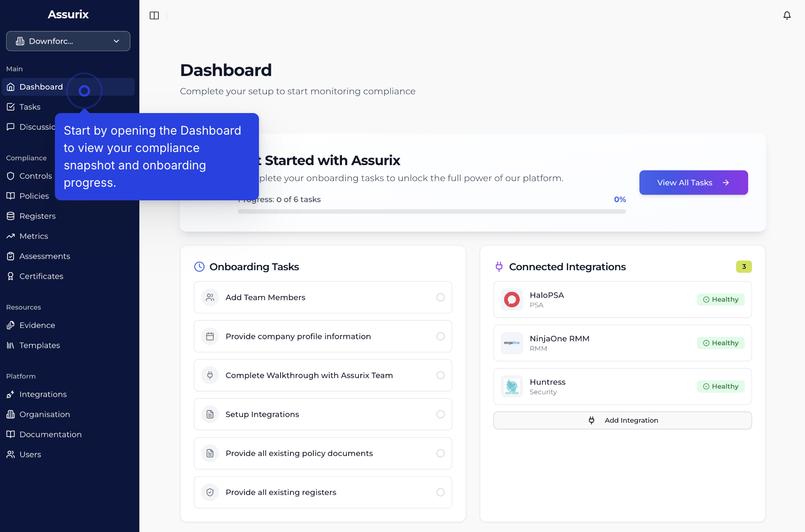Image resolution: width=805 pixels, height=532 pixels.
Task: Toggle the sidebar panel icon
Action: click(x=154, y=15)
